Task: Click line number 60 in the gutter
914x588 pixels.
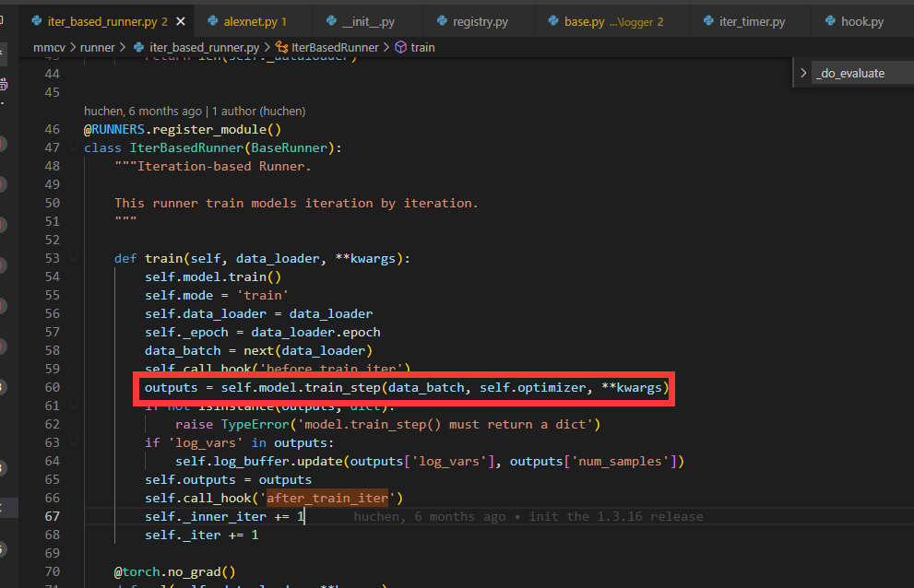Action: (x=52, y=387)
